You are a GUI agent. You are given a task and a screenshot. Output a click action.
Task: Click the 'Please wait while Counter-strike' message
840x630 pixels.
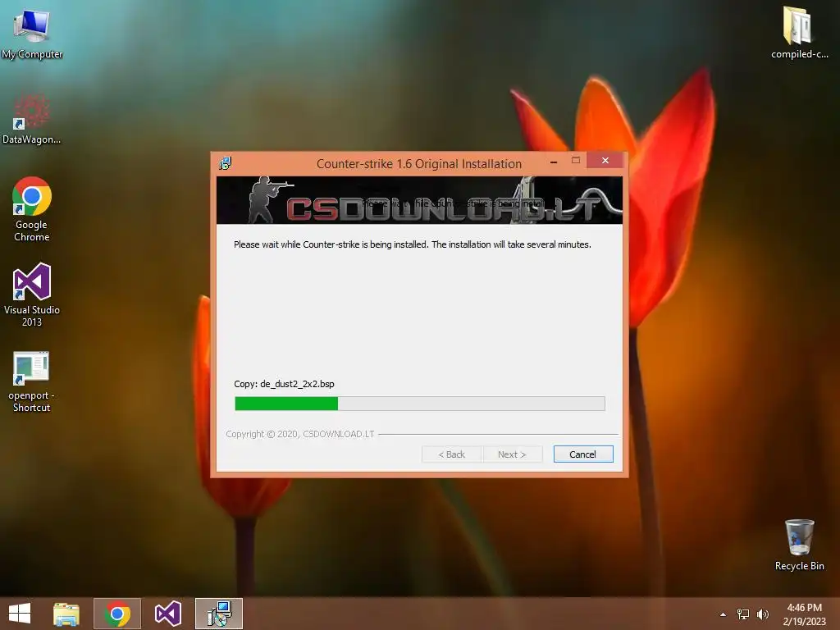(413, 244)
